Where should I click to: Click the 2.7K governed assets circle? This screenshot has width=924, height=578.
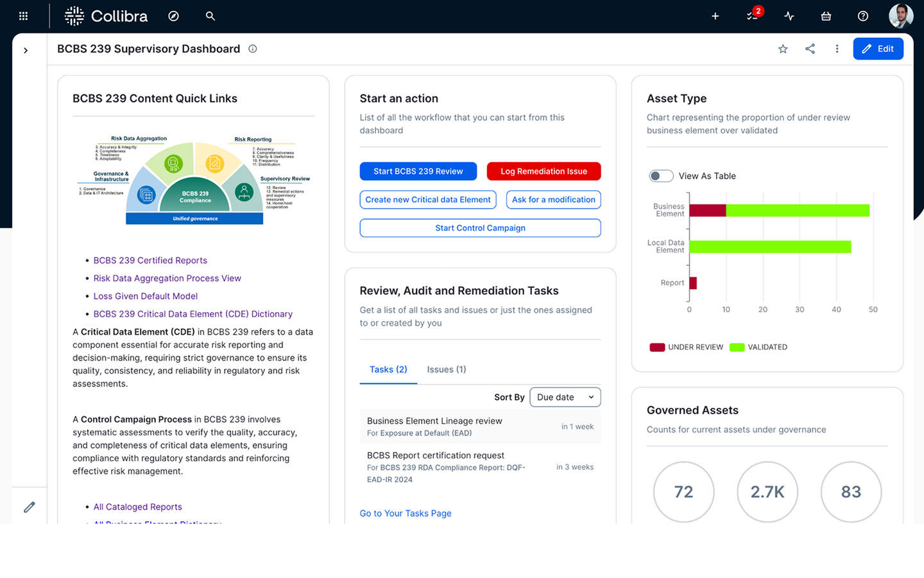(x=767, y=492)
